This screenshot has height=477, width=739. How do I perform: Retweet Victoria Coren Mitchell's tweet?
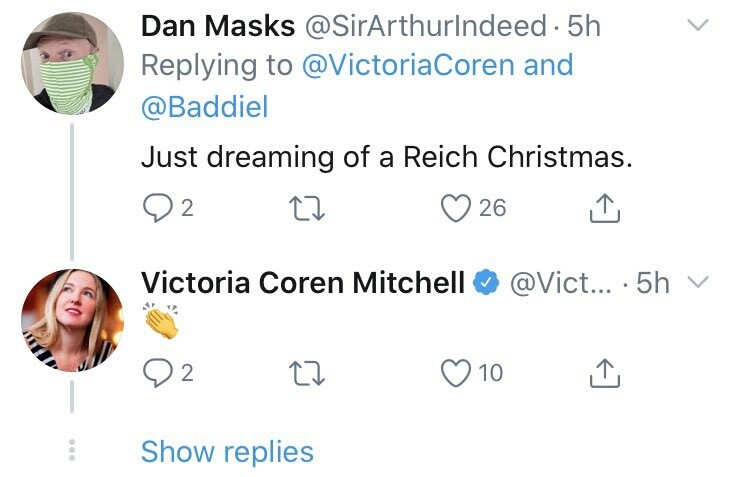(x=301, y=373)
